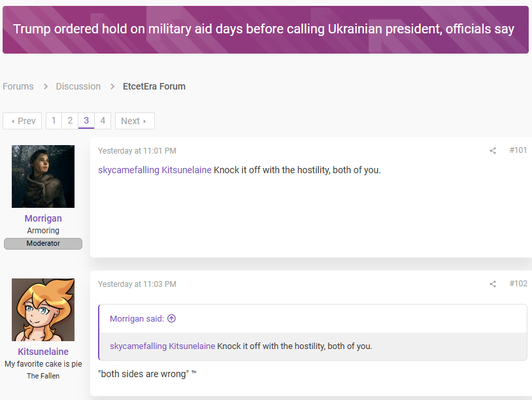The image size is (532, 400).
Task: Click 'Armoring' user title text
Action: pos(43,230)
